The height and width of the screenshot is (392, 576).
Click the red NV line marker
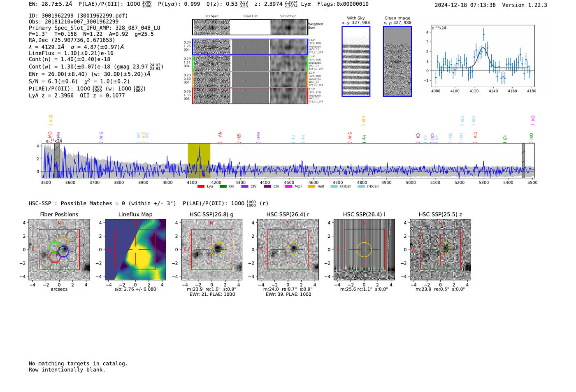220,137
